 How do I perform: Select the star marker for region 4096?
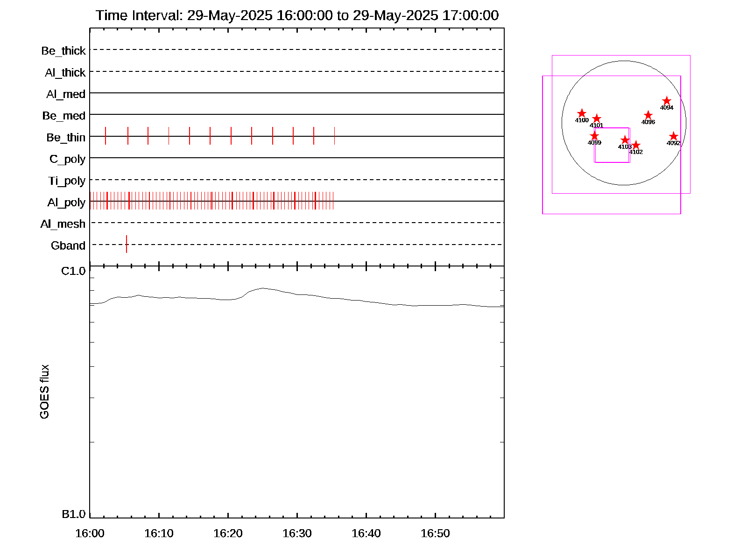(648, 115)
